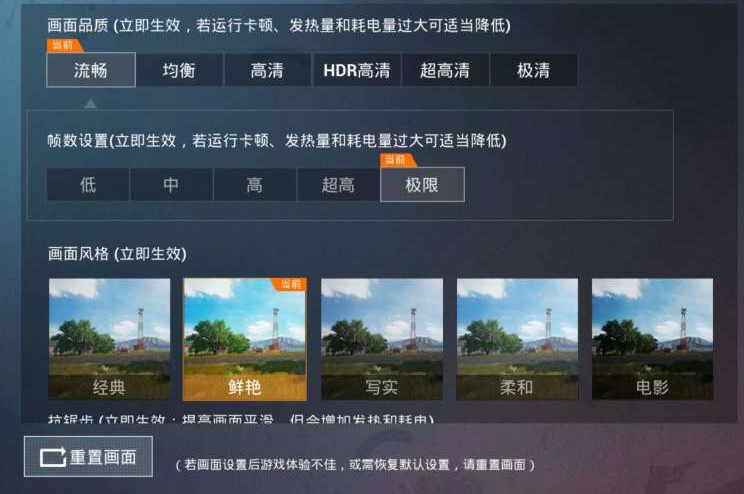This screenshot has height=494, width=744.
Task: Pick the 写实 style thumbnail
Action: [x=382, y=339]
